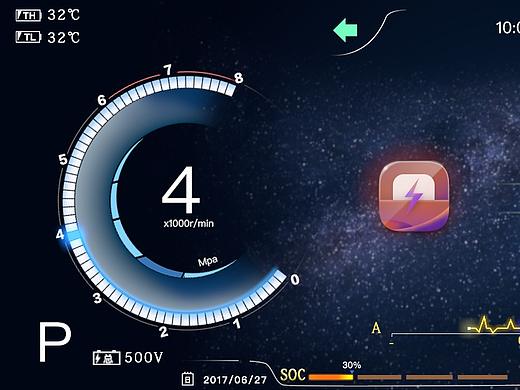Click the orange filled SOC bar segment
Image resolution: width=520 pixels, height=390 pixels.
pyautogui.click(x=331, y=377)
